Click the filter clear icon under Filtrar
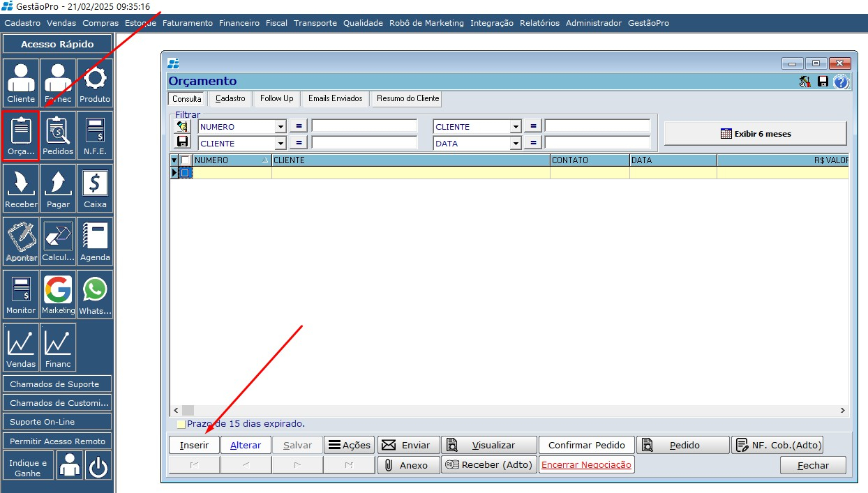868x493 pixels. point(182,126)
